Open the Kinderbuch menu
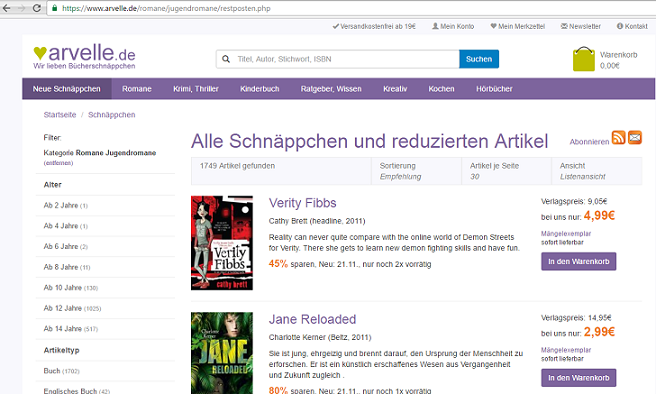 [259, 89]
